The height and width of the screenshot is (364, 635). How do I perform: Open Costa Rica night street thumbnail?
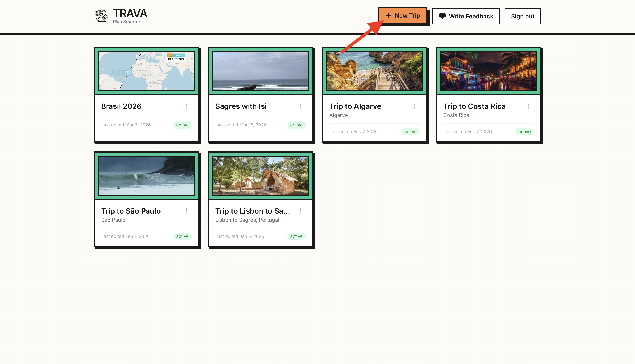[x=488, y=71]
